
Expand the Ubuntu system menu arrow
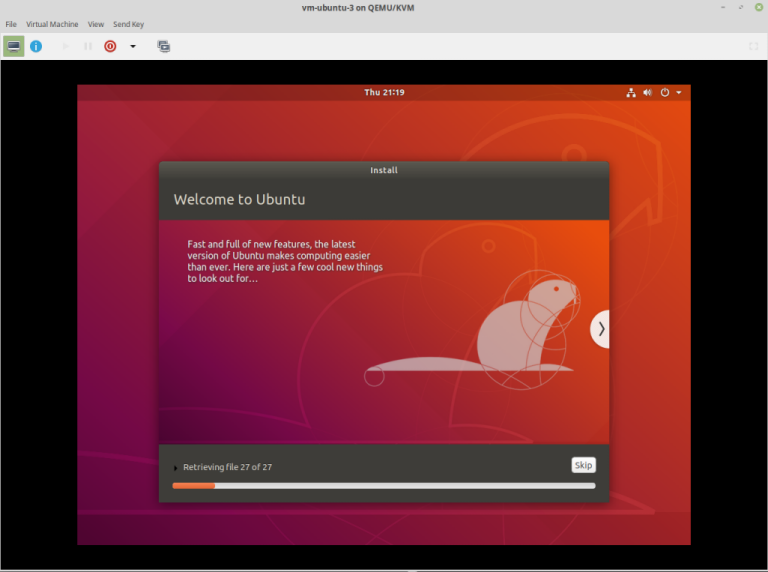click(x=679, y=93)
